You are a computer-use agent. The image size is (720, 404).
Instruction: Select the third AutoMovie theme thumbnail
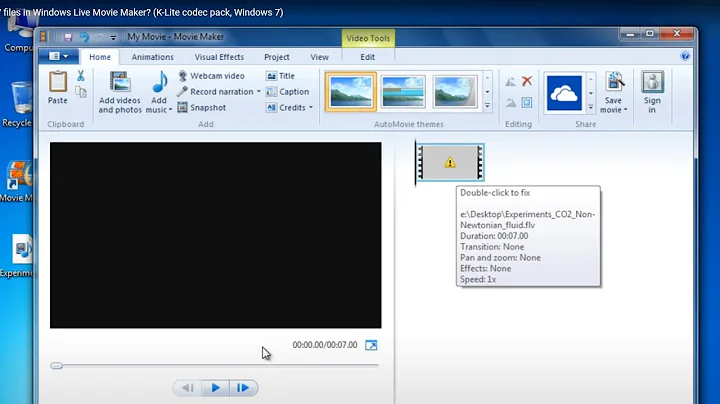coord(455,92)
